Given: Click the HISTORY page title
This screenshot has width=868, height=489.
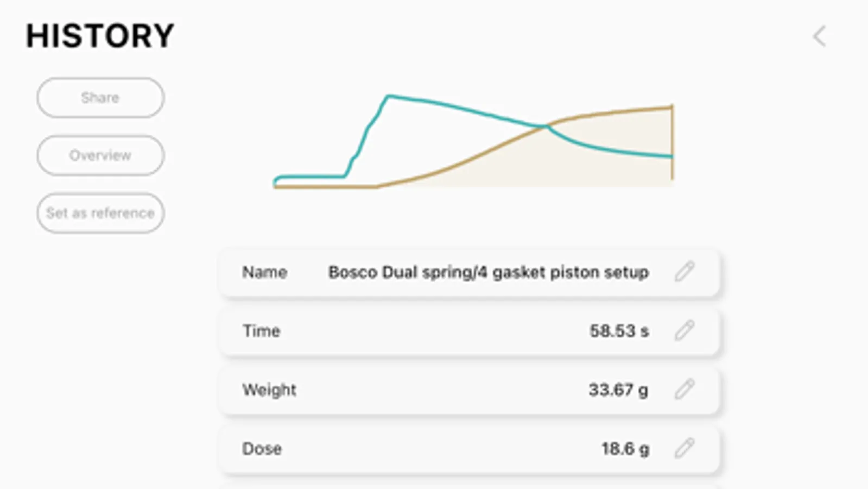Looking at the screenshot, I should coord(100,36).
